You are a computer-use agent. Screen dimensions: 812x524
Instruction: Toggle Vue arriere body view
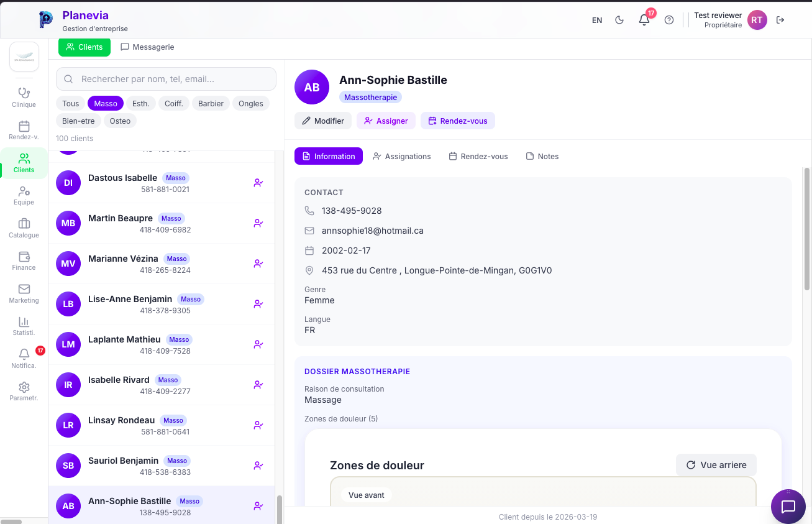tap(716, 465)
